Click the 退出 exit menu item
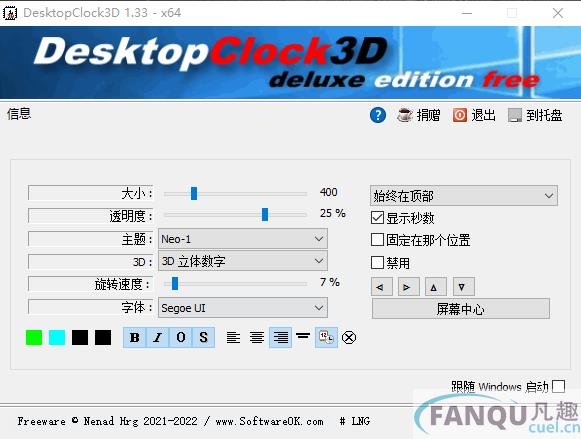Image resolution: width=581 pixels, height=439 pixels. click(474, 115)
